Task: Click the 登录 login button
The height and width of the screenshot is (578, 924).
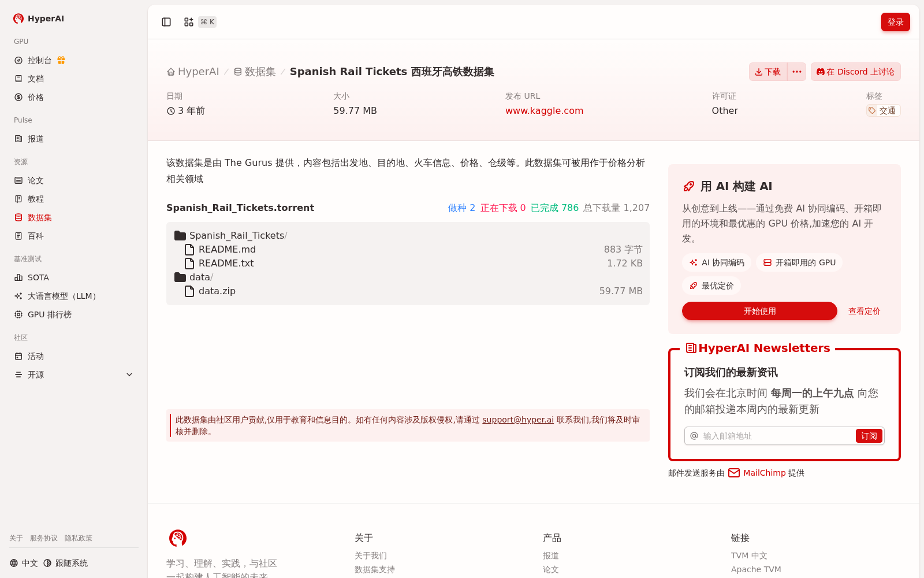Action: tap(895, 22)
